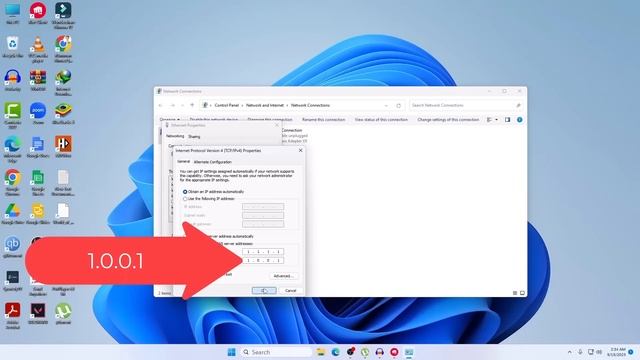Open Google Docs desktop shortcut
The width and height of the screenshot is (640, 360).
tap(38, 147)
